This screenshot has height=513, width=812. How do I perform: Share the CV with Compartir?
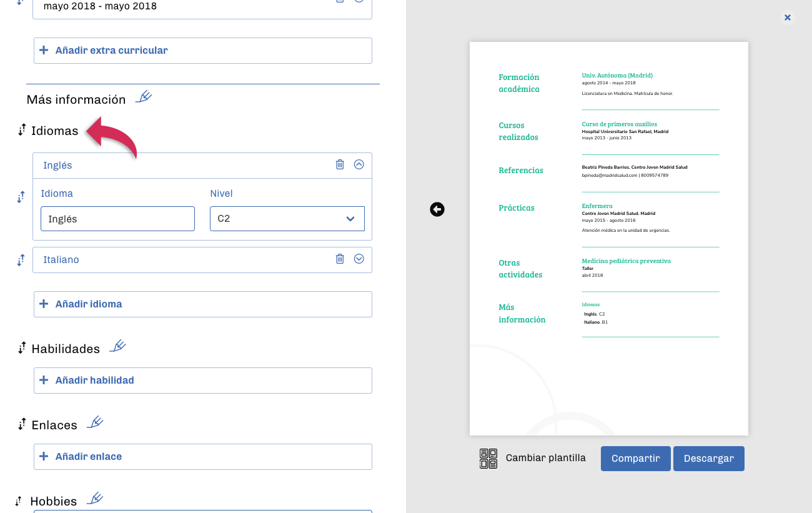[636, 459]
